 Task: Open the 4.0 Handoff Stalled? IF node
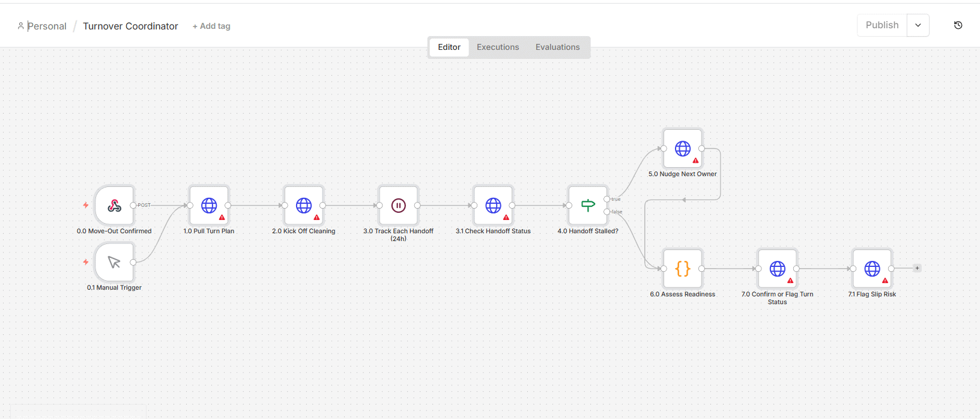pos(588,206)
